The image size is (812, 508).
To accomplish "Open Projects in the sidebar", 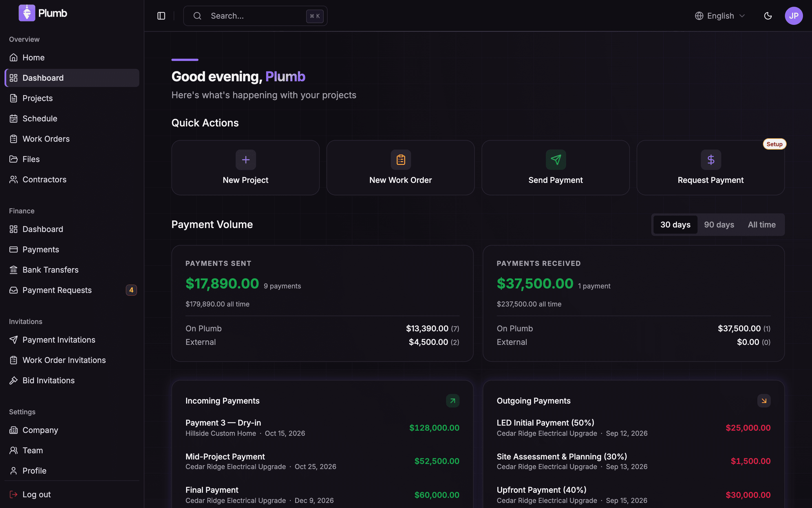I will 72,98.
